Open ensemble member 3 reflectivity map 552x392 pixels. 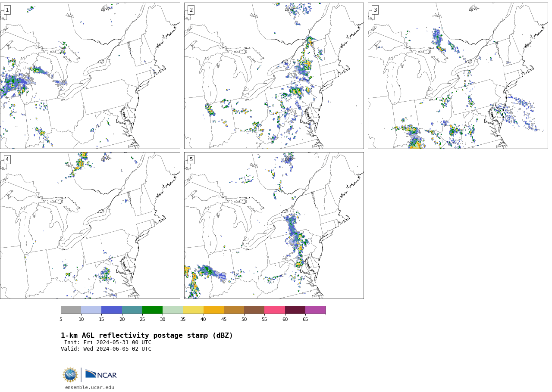(x=458, y=76)
